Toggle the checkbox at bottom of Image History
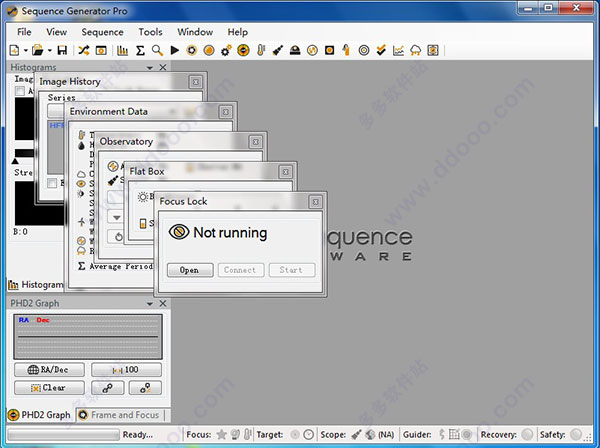This screenshot has width=600, height=448. 52,183
